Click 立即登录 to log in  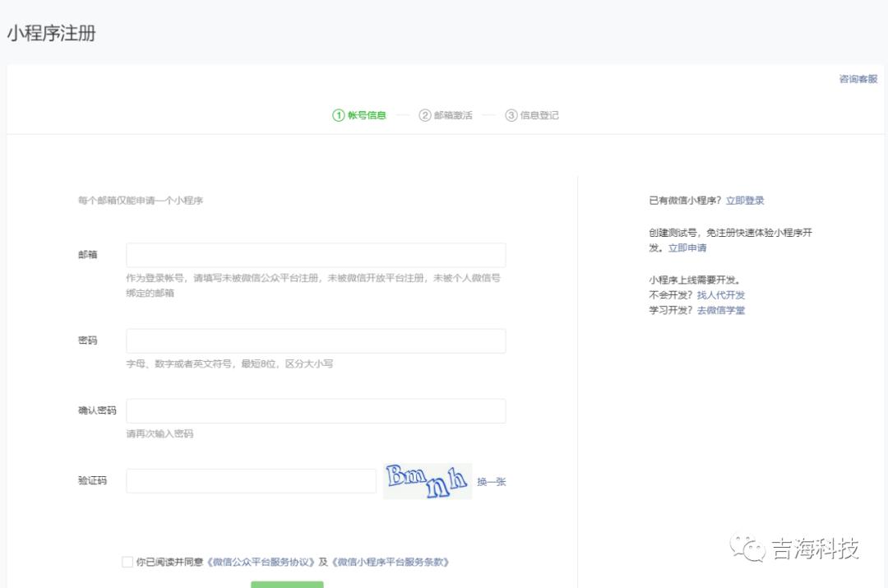coord(744,200)
